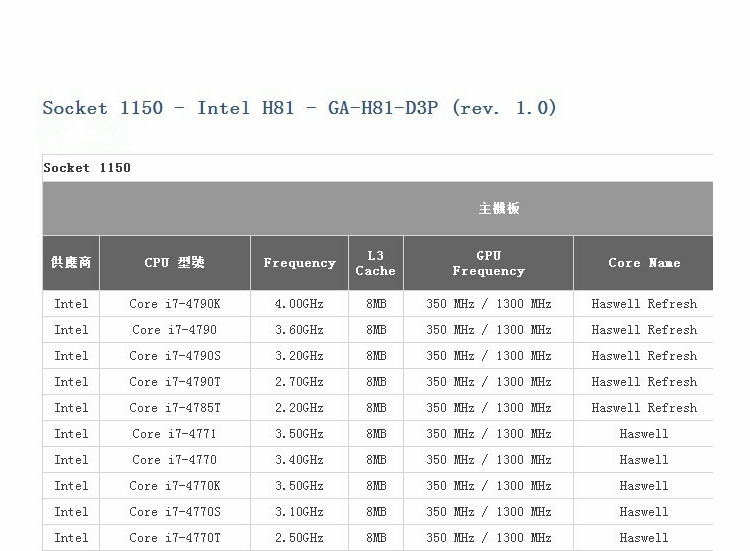Click GPU frequency in the Core i7-4790 row
This screenshot has height=551, width=750.
[x=488, y=330]
